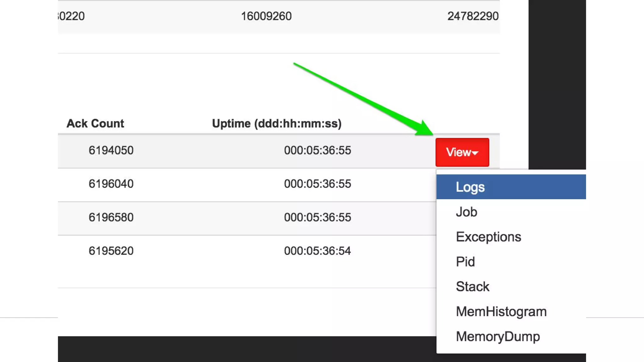Click uptime value in the 6196580 row
Screen dimensions: 644x362
317,217
